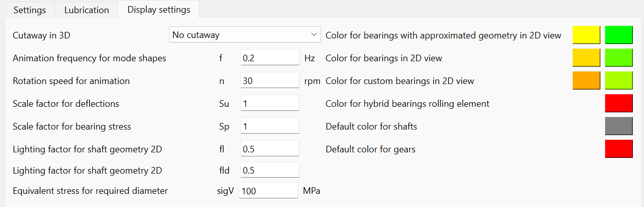
Task: Click the bearing stress scale factor field
Action: point(269,127)
